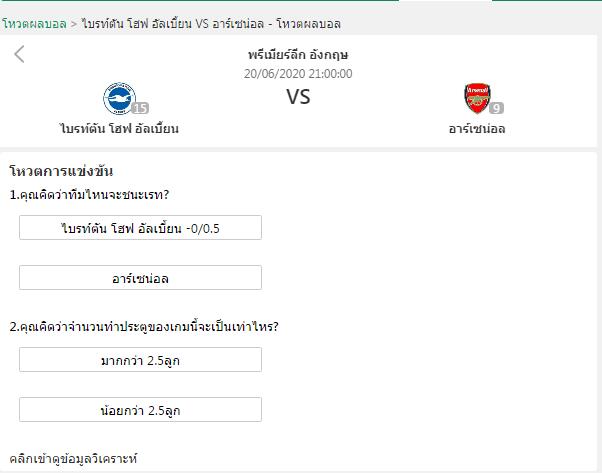This screenshot has height=473, width=602.
Task: Click Arsenal's rank badge 9
Action: click(496, 108)
